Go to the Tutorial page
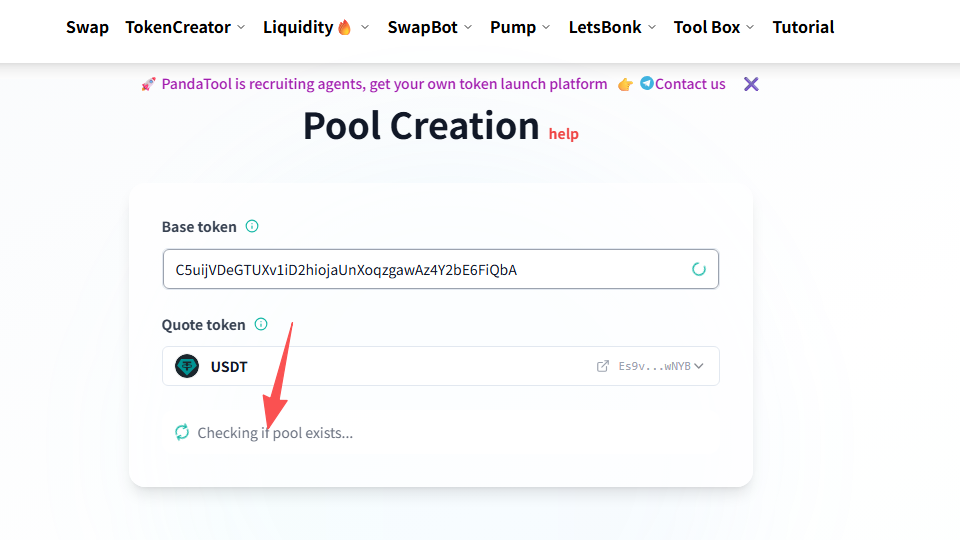The height and width of the screenshot is (540, 960). pyautogui.click(x=803, y=27)
